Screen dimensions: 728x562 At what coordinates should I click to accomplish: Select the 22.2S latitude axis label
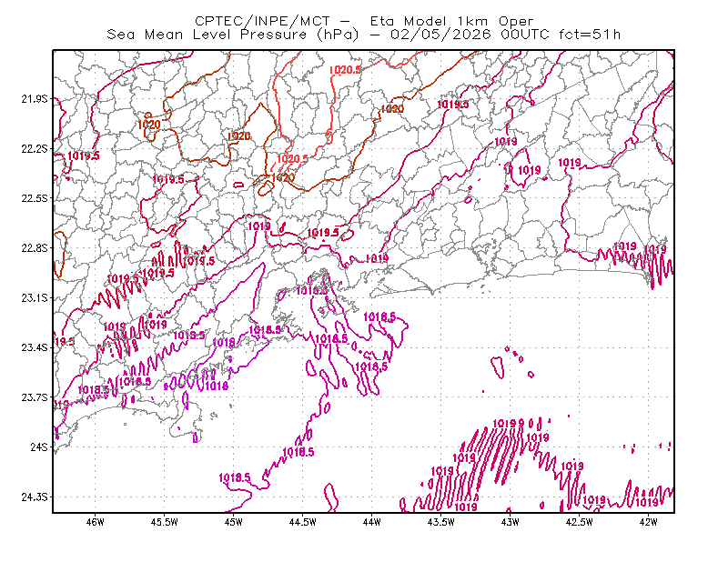[35, 148]
